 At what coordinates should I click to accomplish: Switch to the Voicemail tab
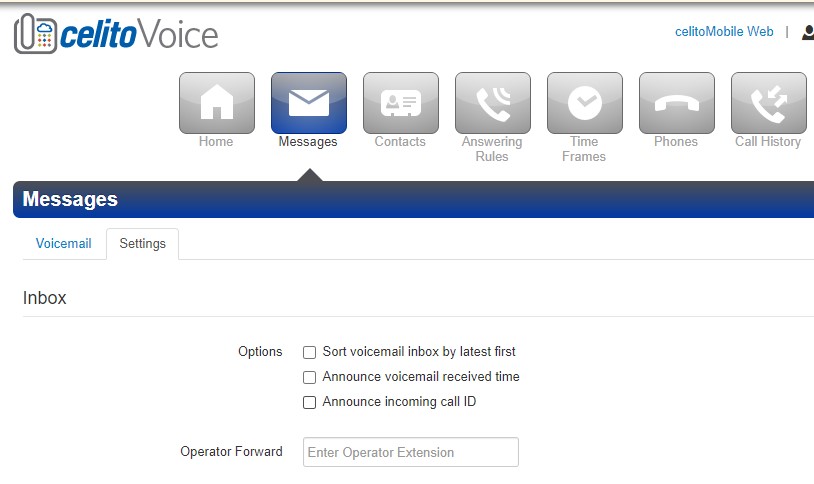point(63,244)
